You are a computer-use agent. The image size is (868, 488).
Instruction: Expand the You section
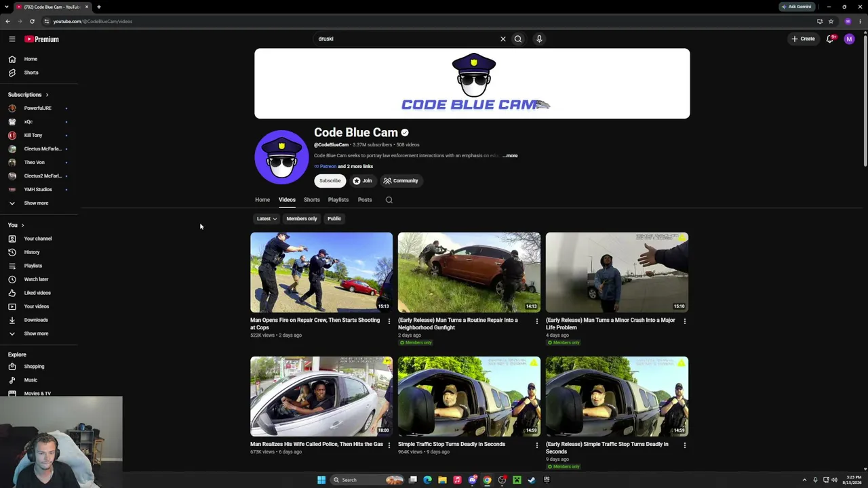(16, 225)
